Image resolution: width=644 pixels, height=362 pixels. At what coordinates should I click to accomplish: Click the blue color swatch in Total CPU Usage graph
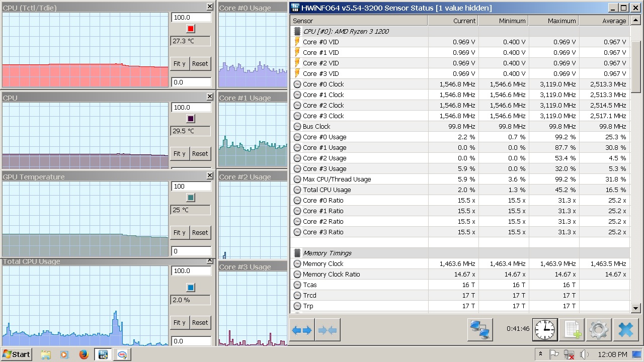point(191,288)
